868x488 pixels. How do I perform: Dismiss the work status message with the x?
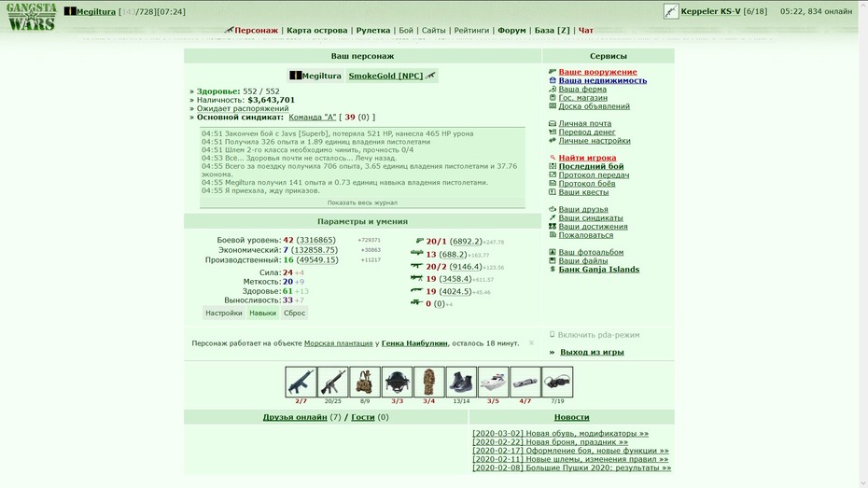coord(531,342)
